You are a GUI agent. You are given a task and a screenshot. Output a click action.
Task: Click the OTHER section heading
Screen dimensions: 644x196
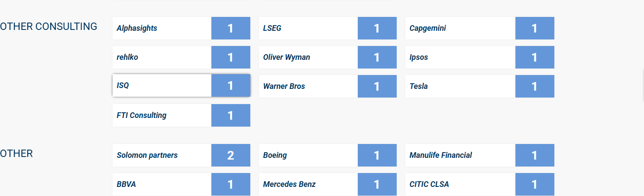(x=16, y=154)
